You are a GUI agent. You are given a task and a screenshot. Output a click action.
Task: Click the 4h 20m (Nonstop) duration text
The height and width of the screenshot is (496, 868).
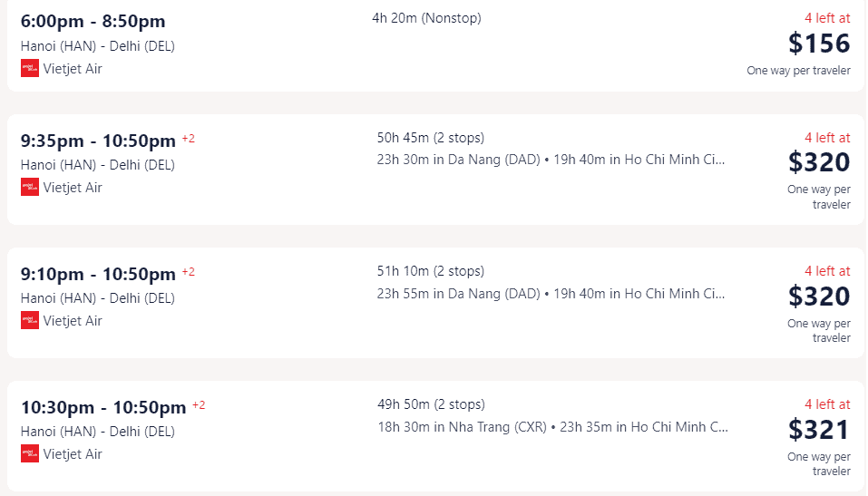(x=427, y=18)
